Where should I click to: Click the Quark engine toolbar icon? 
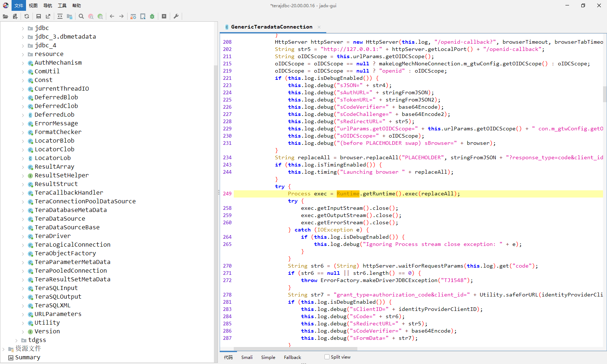tap(143, 16)
